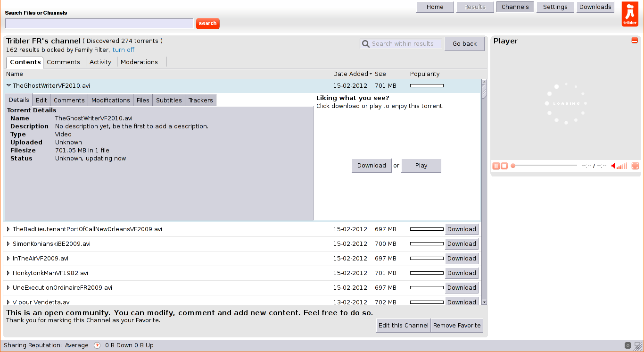The image size is (644, 352).
Task: Click the Go back button
Action: click(464, 44)
